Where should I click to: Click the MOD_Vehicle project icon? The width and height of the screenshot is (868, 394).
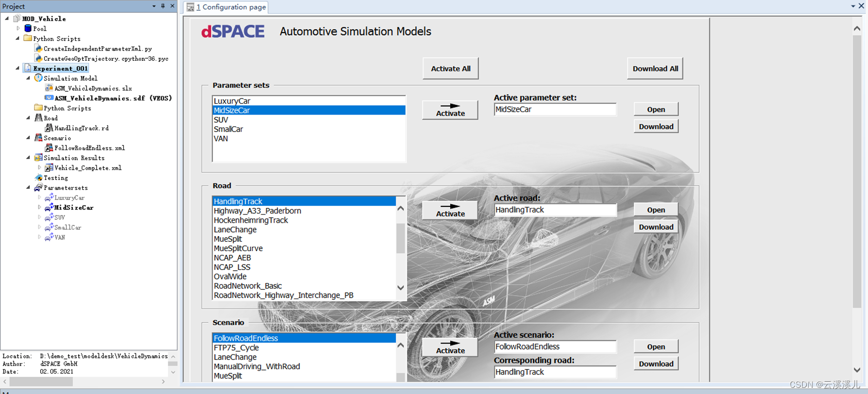tap(16, 19)
